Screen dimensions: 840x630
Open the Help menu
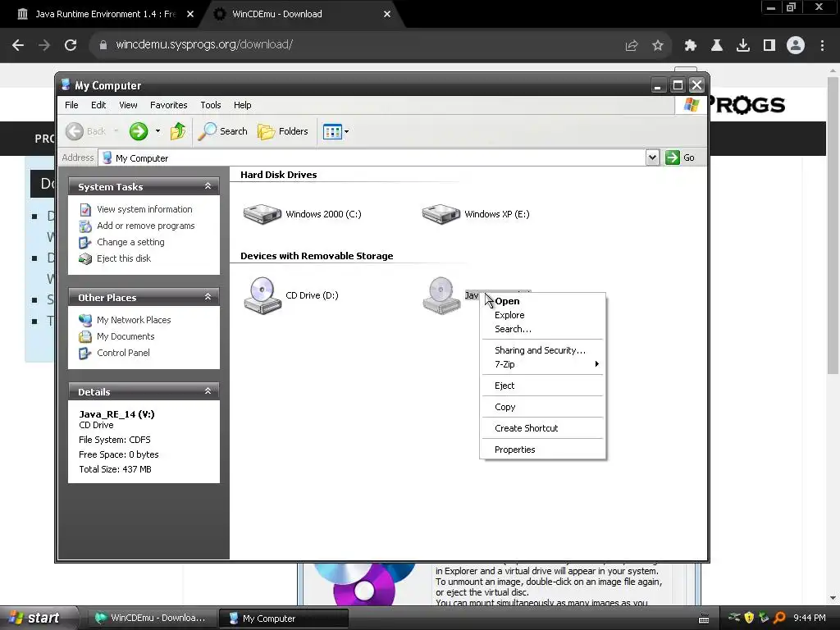point(242,105)
